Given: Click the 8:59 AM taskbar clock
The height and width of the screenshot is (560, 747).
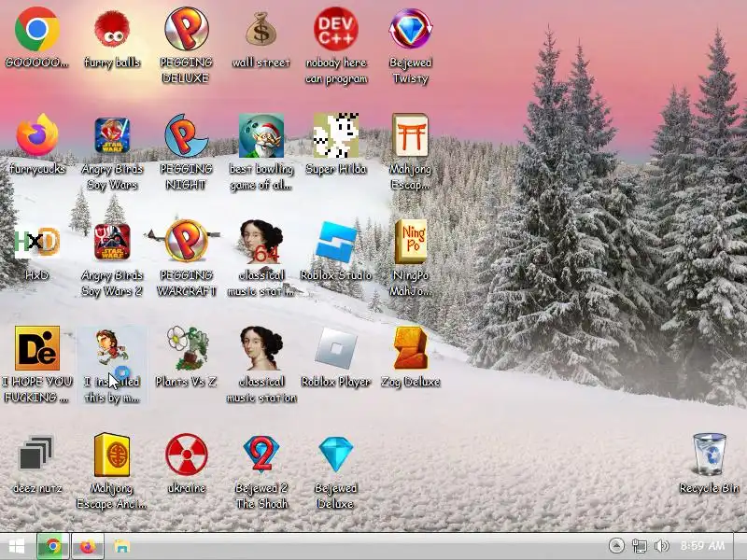Looking at the screenshot, I should (x=703, y=546).
